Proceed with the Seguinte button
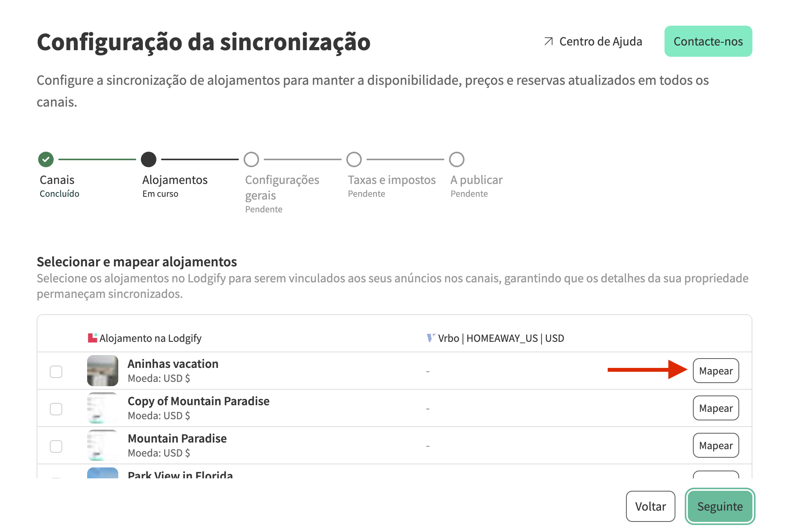Viewport: 796px width, 532px height. point(720,506)
